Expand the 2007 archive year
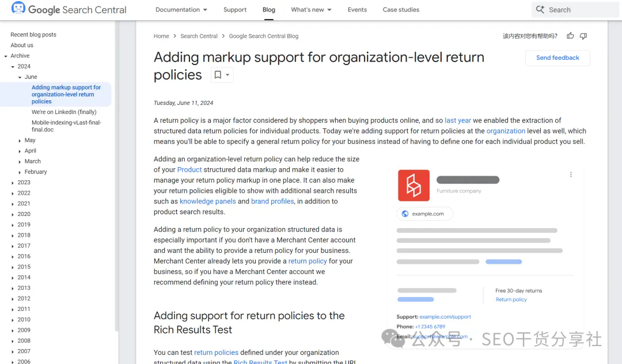 tap(13, 352)
